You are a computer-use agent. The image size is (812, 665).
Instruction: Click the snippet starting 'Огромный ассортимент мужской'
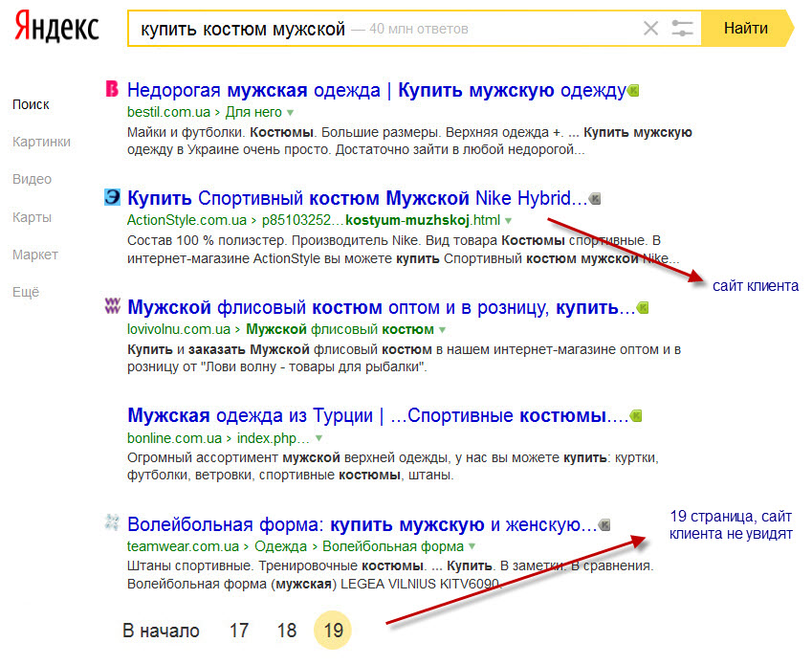393,466
